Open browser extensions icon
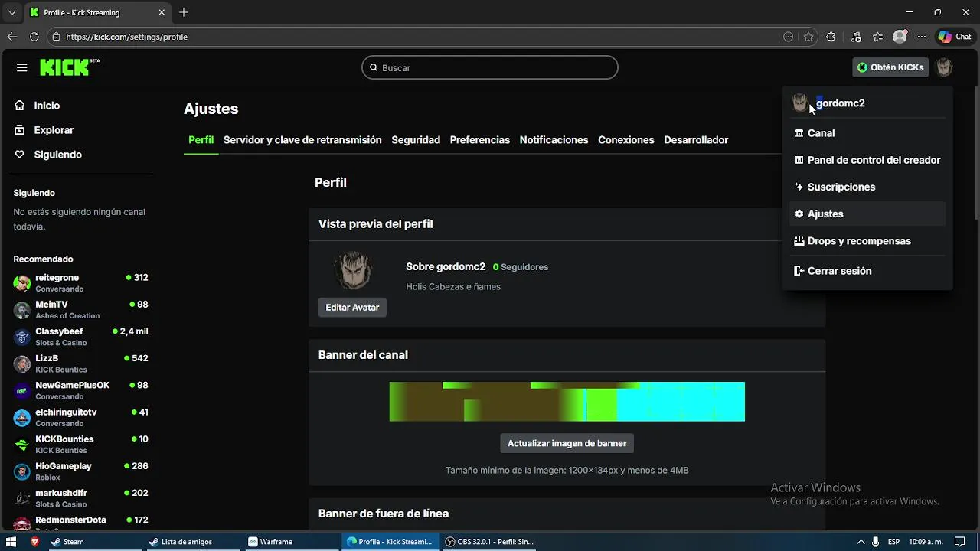The width and height of the screenshot is (980, 551). point(831,37)
